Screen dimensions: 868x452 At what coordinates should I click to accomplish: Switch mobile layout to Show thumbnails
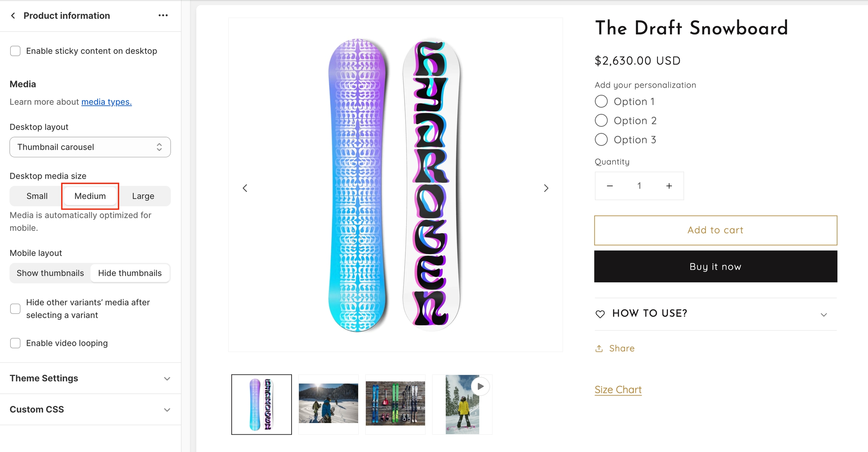[x=50, y=273]
